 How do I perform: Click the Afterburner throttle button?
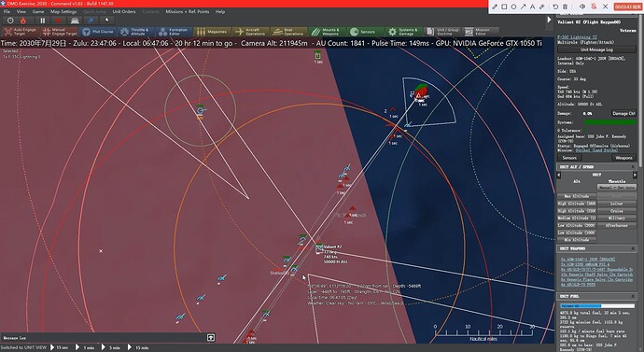[617, 226]
